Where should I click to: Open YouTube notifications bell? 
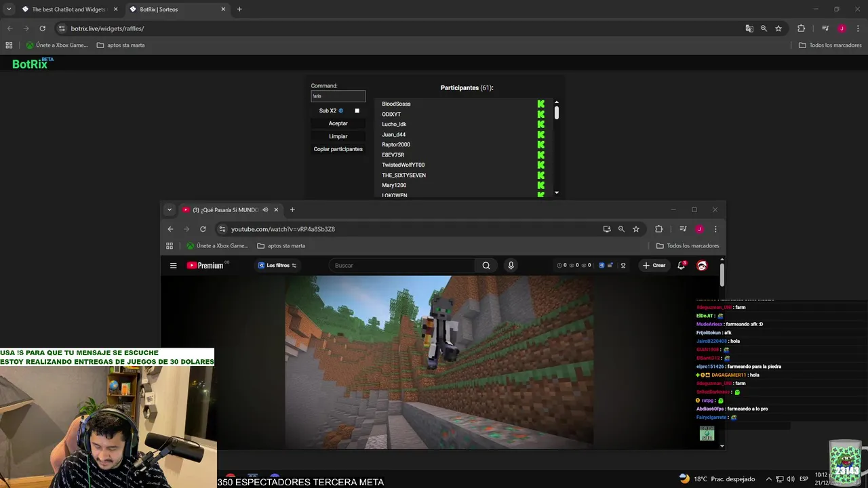click(x=682, y=266)
